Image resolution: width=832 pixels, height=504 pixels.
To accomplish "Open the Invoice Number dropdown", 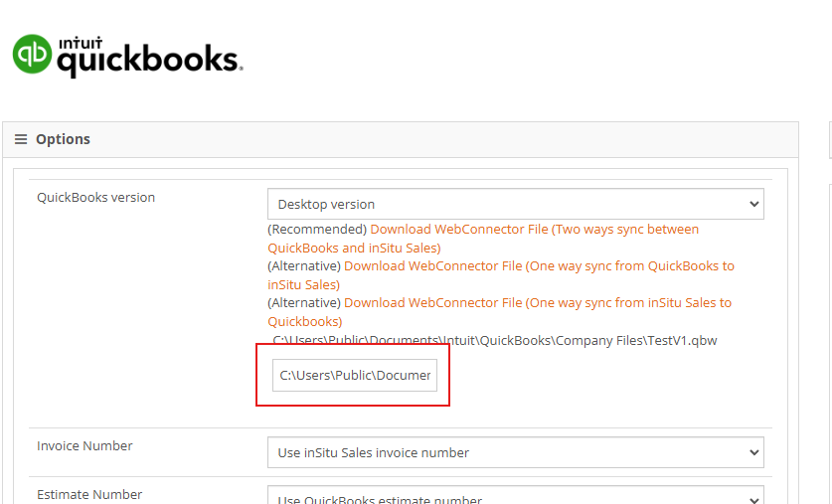I will (515, 452).
